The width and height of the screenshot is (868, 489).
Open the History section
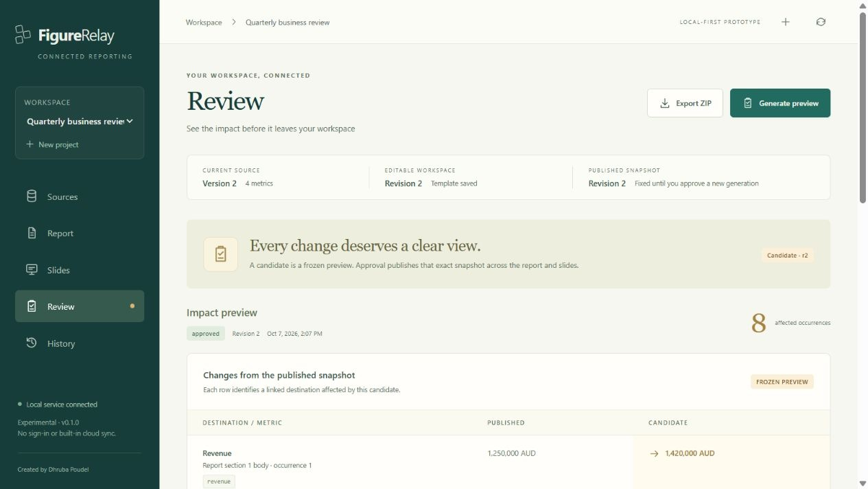[80, 343]
